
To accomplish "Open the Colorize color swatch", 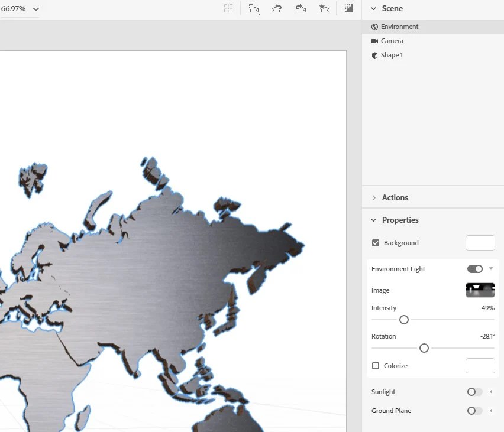I will [x=480, y=366].
